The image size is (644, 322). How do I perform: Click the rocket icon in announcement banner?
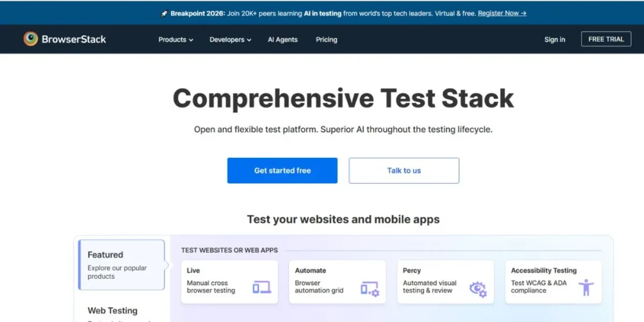(164, 14)
